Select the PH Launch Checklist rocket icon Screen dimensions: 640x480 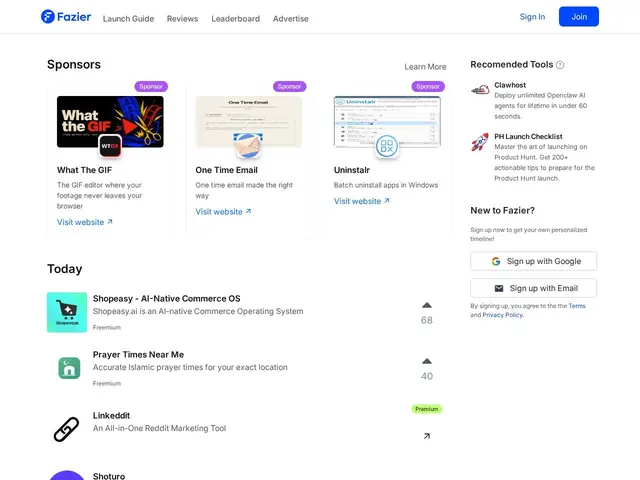click(x=480, y=142)
